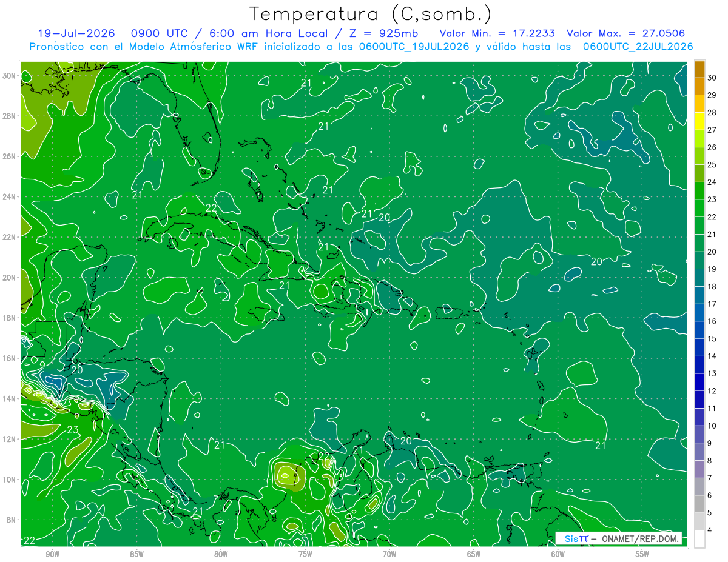Pick the yellow color scale band between 27 and 28

699,121
